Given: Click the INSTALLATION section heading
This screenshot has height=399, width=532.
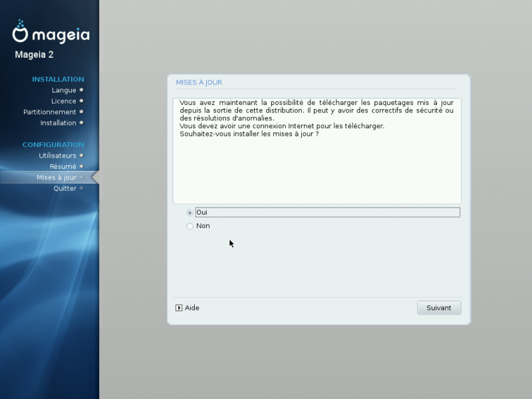Looking at the screenshot, I should [x=58, y=79].
